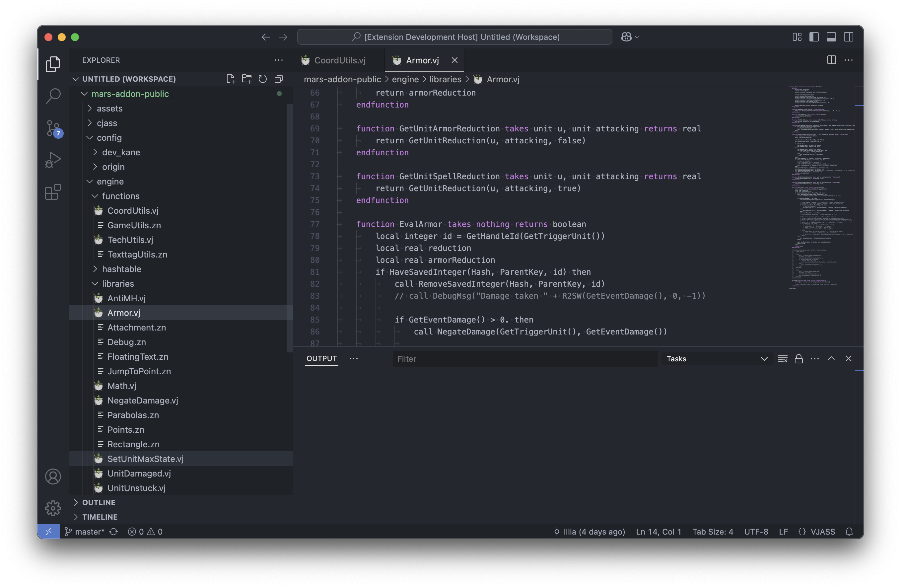Click the New File icon in explorer

point(231,79)
